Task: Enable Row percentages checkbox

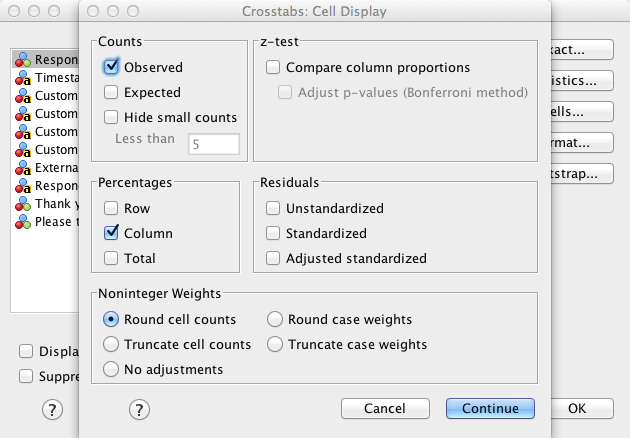Action: (x=111, y=208)
